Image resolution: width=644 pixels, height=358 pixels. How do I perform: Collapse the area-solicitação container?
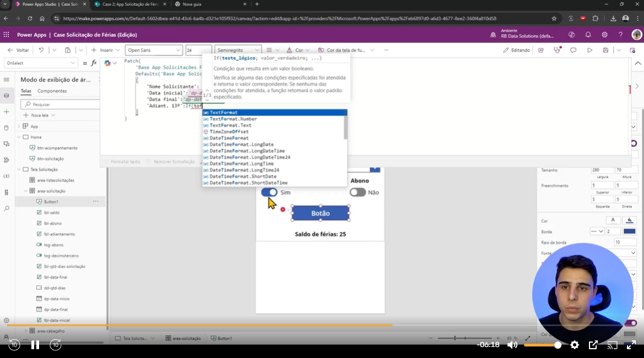point(25,191)
